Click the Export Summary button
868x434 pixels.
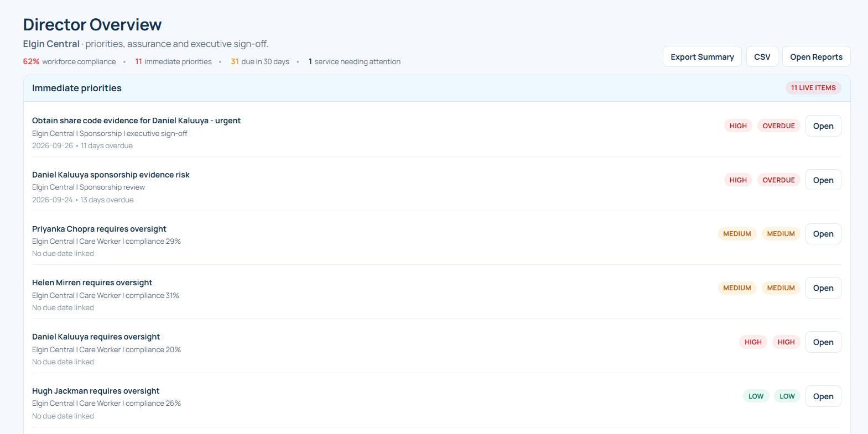702,57
